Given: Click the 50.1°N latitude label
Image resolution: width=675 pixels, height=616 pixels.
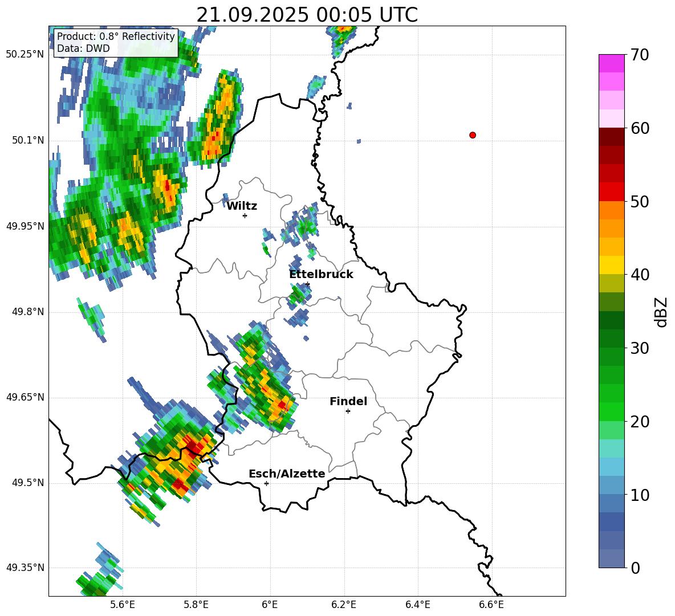Looking at the screenshot, I should [x=28, y=140].
